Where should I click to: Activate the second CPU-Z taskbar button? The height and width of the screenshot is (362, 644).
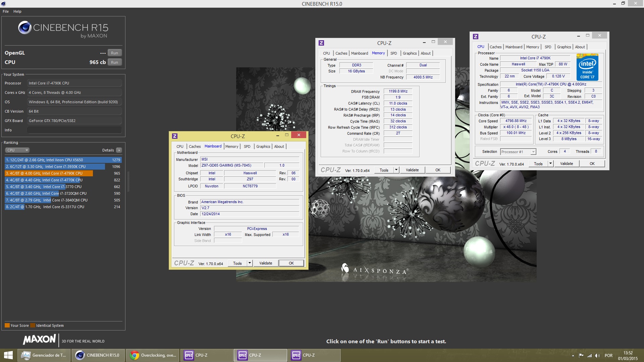point(260,355)
